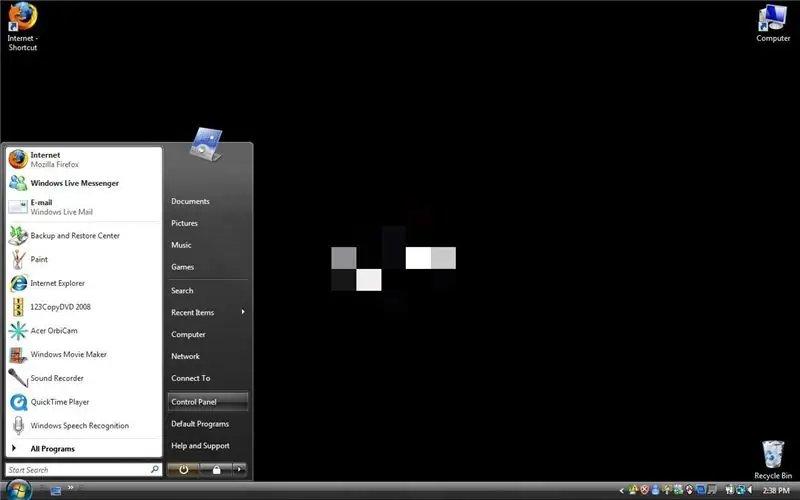800x500 pixels.
Task: Open Help and Support
Action: coord(207,446)
